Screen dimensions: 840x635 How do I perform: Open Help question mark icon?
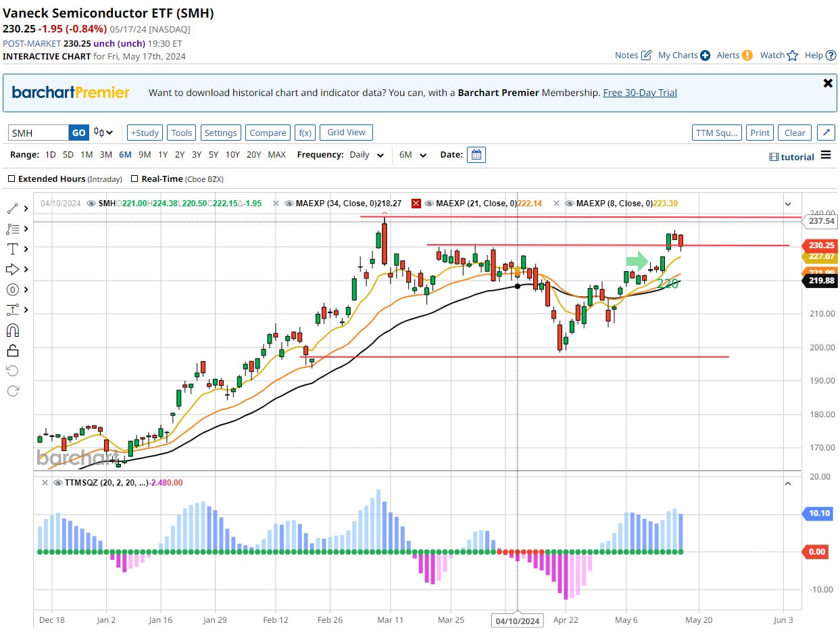(x=831, y=55)
